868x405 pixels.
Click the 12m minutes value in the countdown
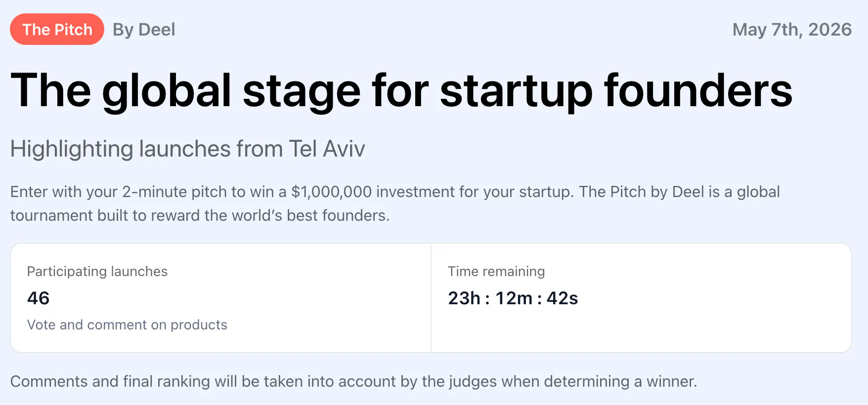pyautogui.click(x=514, y=298)
